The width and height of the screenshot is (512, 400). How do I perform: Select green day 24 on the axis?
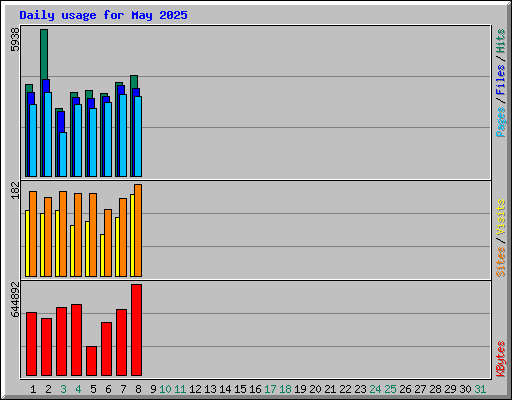click(x=376, y=389)
